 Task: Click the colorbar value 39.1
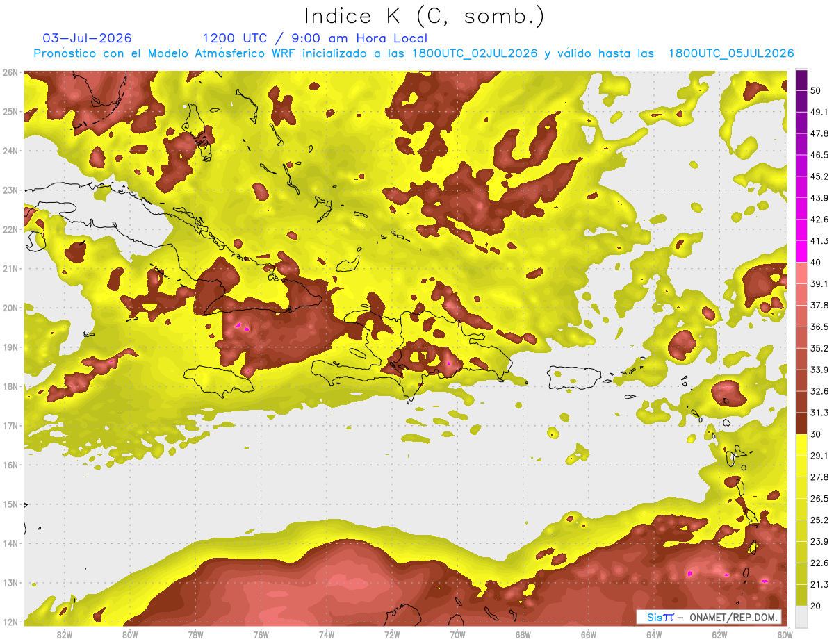(819, 283)
